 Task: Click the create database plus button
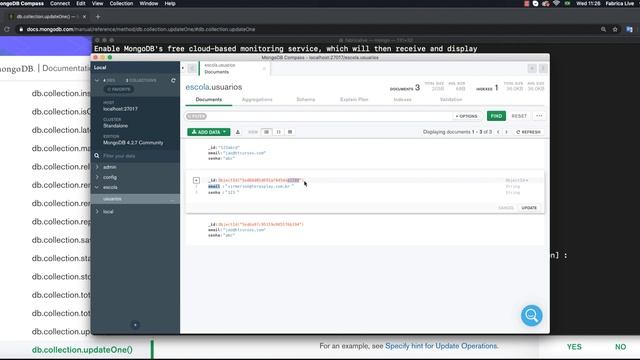[135, 325]
